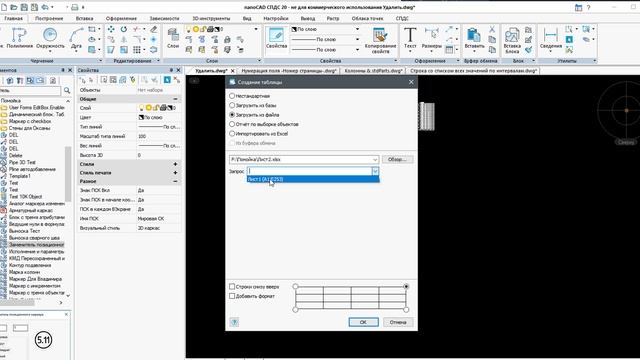Click the Запрос text input field
Viewport: 640px width, 360px height.
point(309,171)
